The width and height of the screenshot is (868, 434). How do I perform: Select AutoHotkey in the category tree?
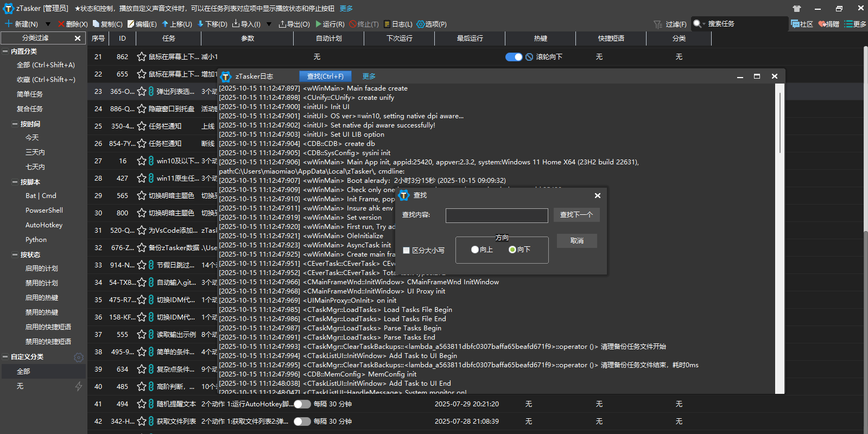click(x=44, y=225)
